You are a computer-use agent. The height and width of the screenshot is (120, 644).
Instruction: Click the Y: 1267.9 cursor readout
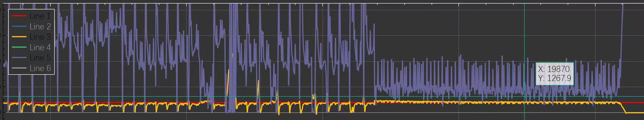tap(554, 79)
